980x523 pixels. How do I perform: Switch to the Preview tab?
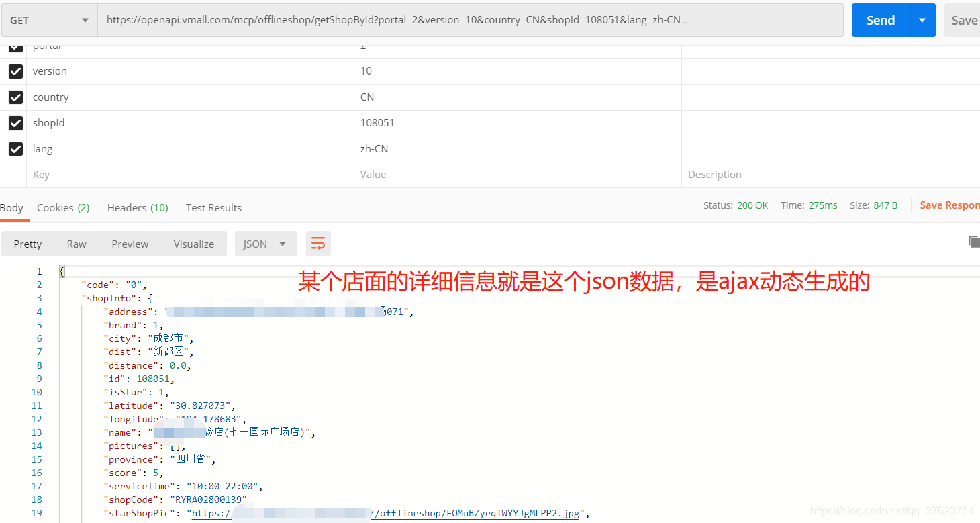[130, 243]
